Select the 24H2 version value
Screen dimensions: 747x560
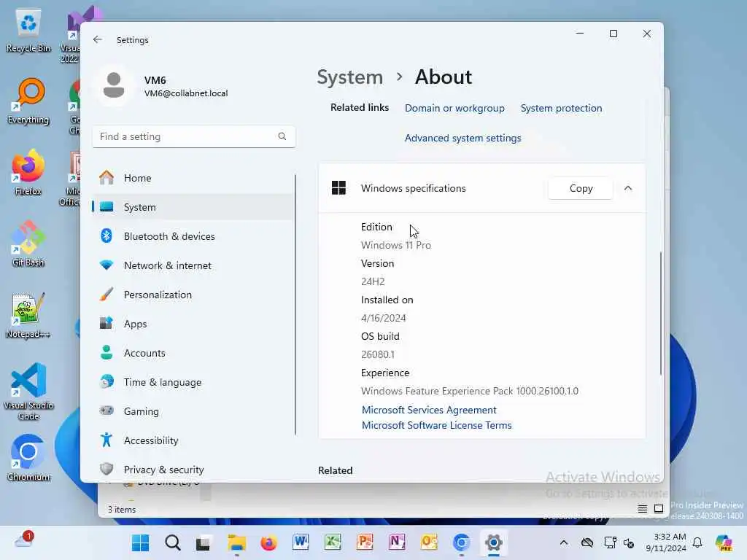pyautogui.click(x=373, y=282)
